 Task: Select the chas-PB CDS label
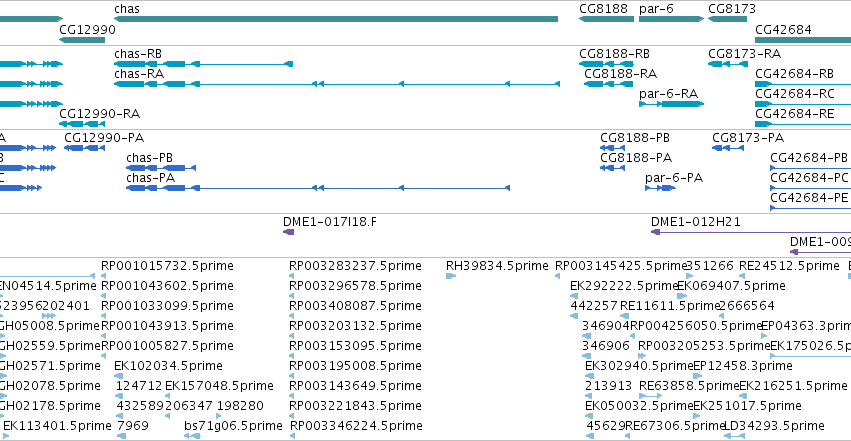click(149, 158)
